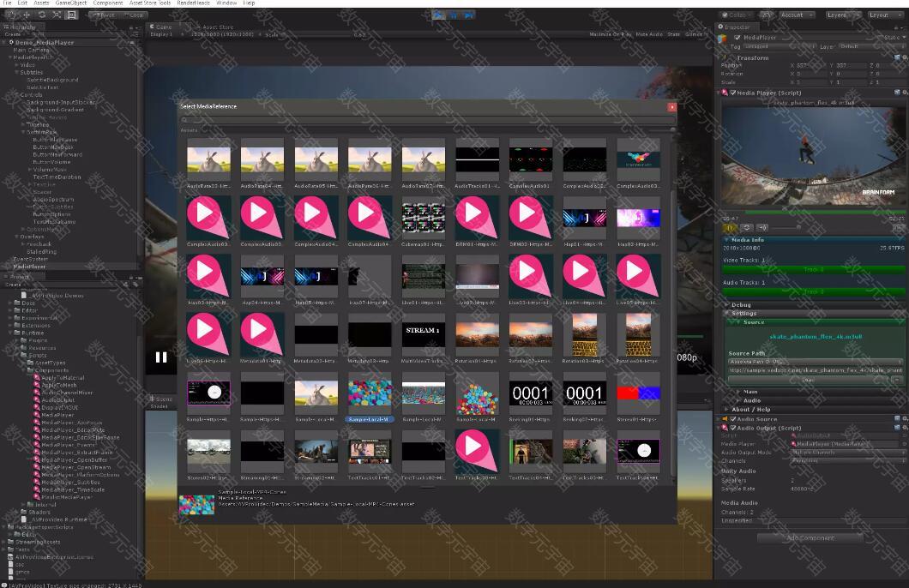Toggle Audio Source enabled checkbox
This screenshot has width=909, height=588.
click(732, 419)
